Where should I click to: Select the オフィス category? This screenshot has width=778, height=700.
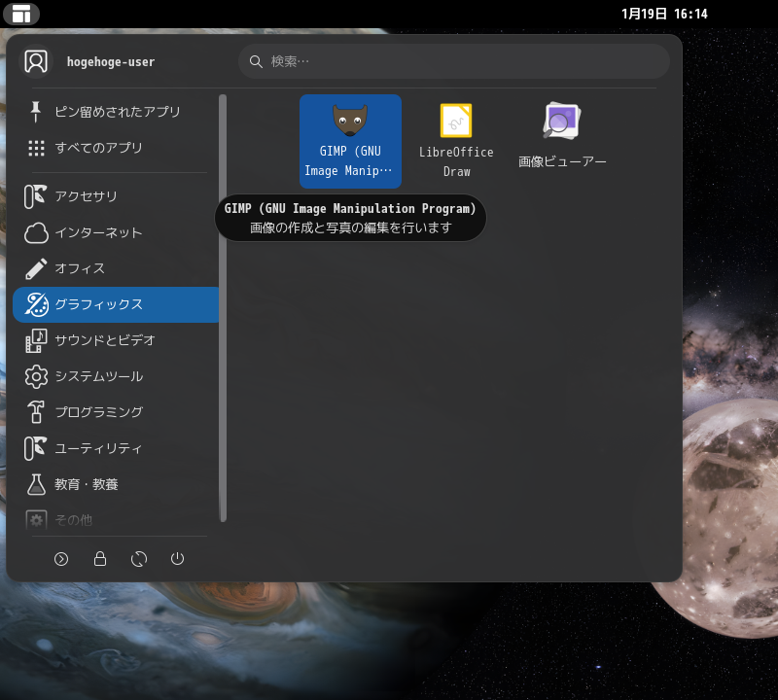pyautogui.click(x=80, y=268)
